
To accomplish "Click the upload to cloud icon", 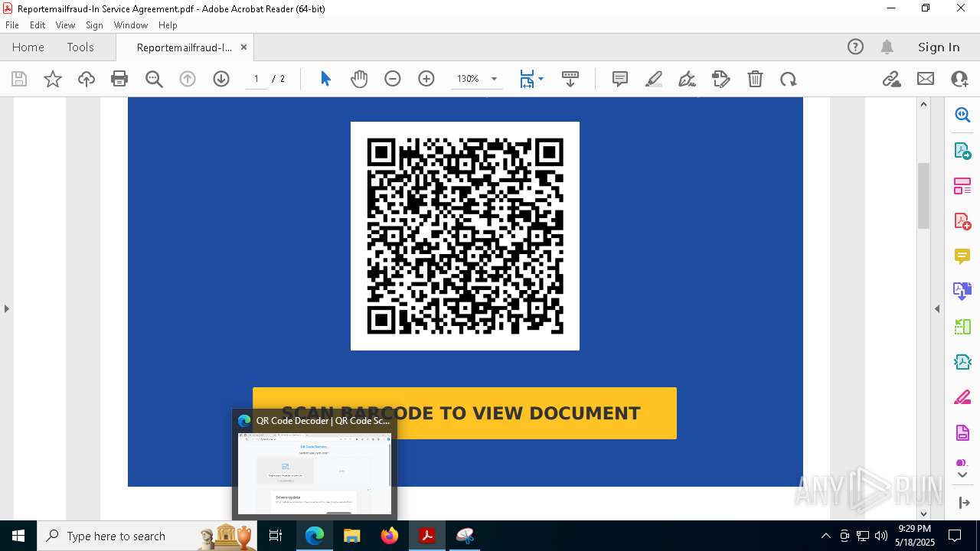I will pyautogui.click(x=87, y=79).
